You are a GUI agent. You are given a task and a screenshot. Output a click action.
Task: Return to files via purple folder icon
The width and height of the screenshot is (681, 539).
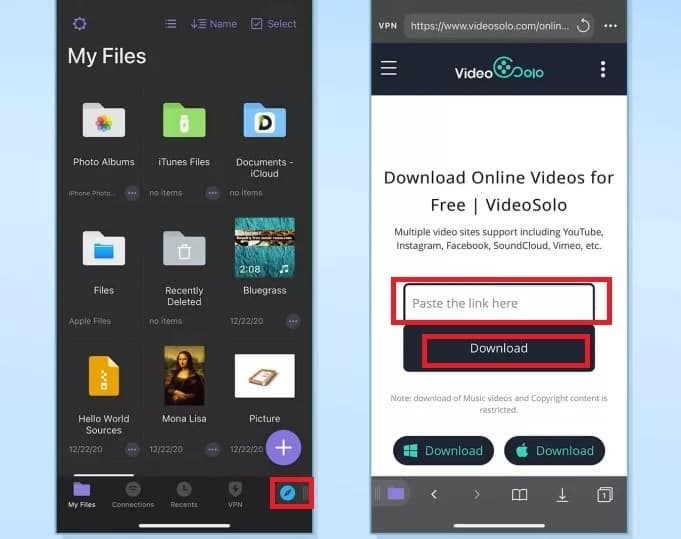(396, 493)
